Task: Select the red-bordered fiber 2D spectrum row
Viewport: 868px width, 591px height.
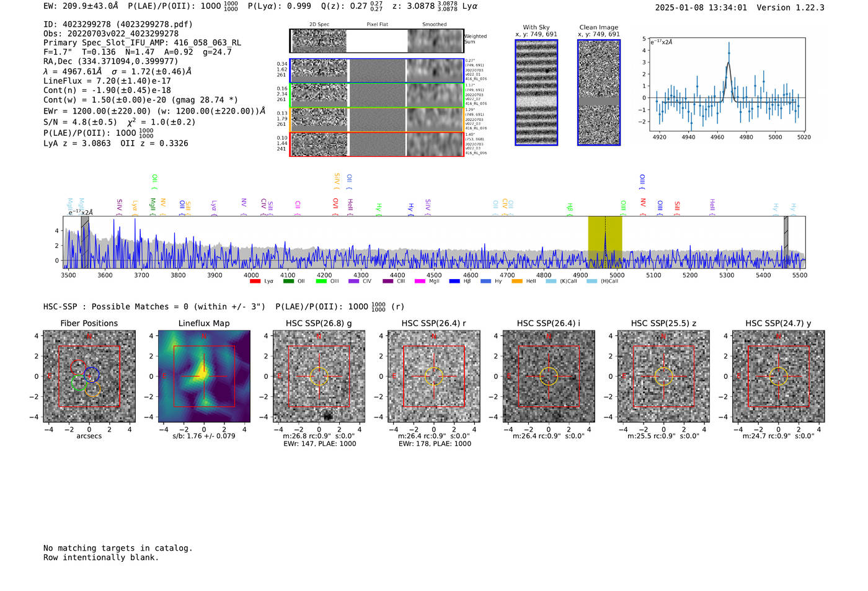Action: pos(376,144)
